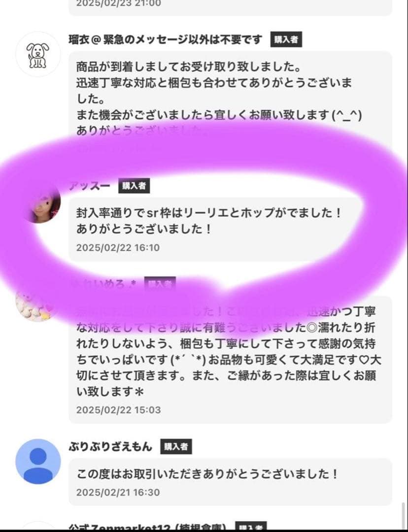408x532 pixels.
Task: Click the 購入者 badge beside ゆれいめろ
Action: (160, 284)
